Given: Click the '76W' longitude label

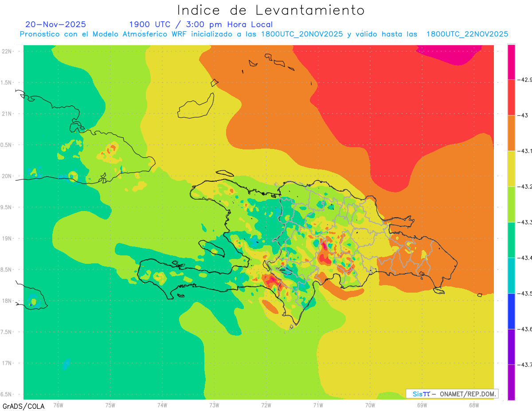Looking at the screenshot, I should pos(58,405).
